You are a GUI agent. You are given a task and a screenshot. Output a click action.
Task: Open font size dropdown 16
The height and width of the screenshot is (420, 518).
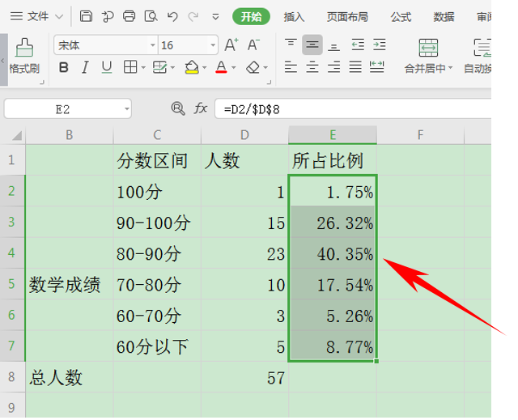213,45
